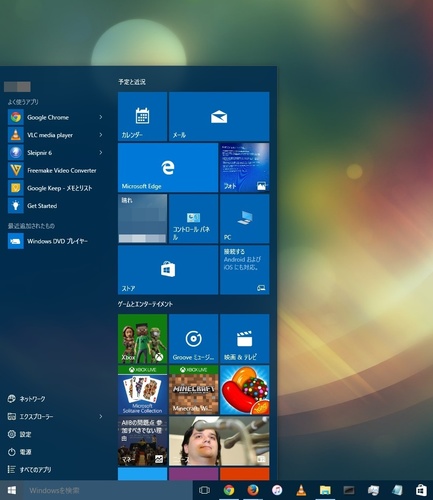Open Sleipnir 6 browser entry
Viewport: 433px width, 500px height.
(x=55, y=153)
